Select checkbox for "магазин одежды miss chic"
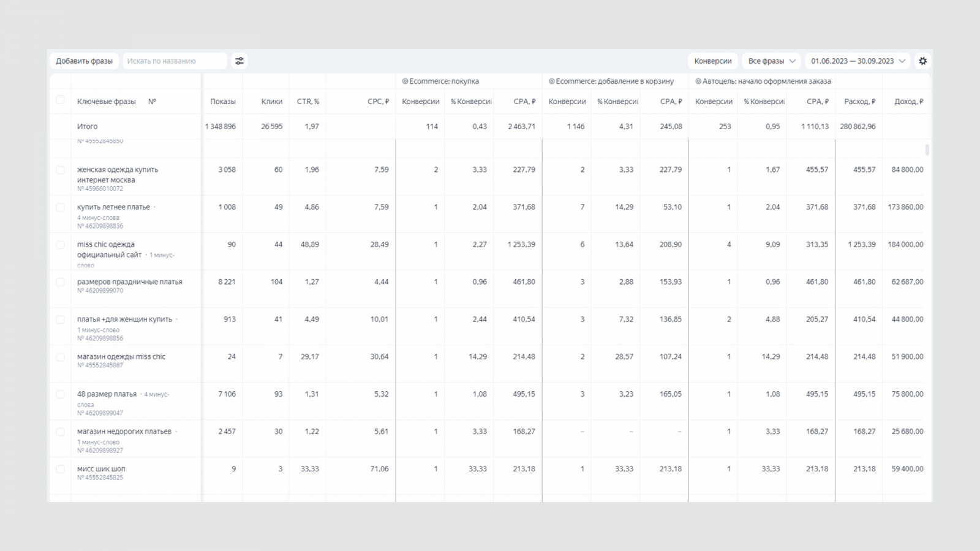980x551 pixels. (x=60, y=357)
